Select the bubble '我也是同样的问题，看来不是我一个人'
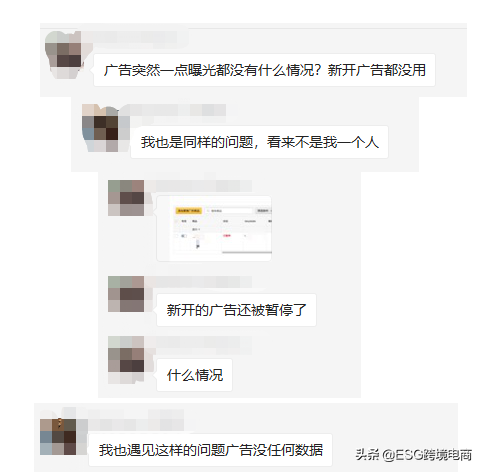 (x=259, y=142)
